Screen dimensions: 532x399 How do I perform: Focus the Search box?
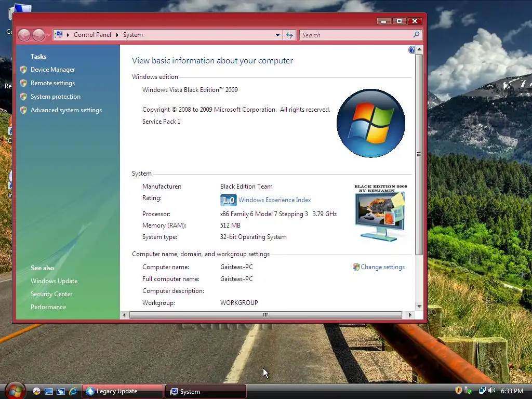tap(355, 35)
